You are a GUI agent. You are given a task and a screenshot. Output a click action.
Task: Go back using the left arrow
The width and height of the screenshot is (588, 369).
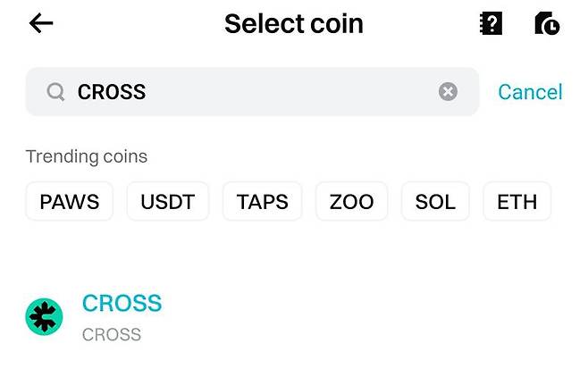click(41, 23)
